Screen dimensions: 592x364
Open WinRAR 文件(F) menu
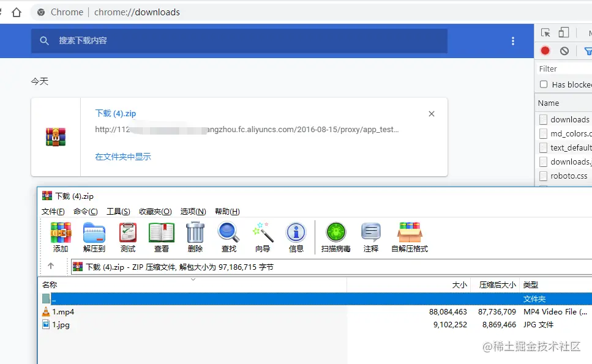pos(53,212)
